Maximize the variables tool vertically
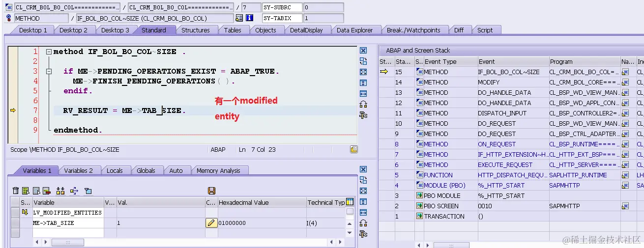The height and width of the screenshot is (248, 644). (x=363, y=202)
